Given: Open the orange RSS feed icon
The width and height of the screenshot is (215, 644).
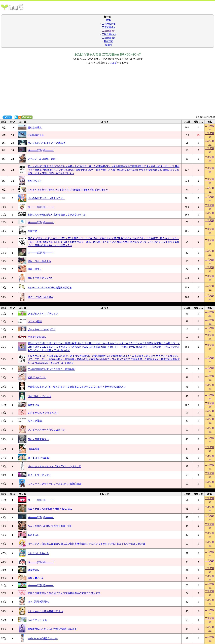Looking at the screenshot, I should point(20,117).
